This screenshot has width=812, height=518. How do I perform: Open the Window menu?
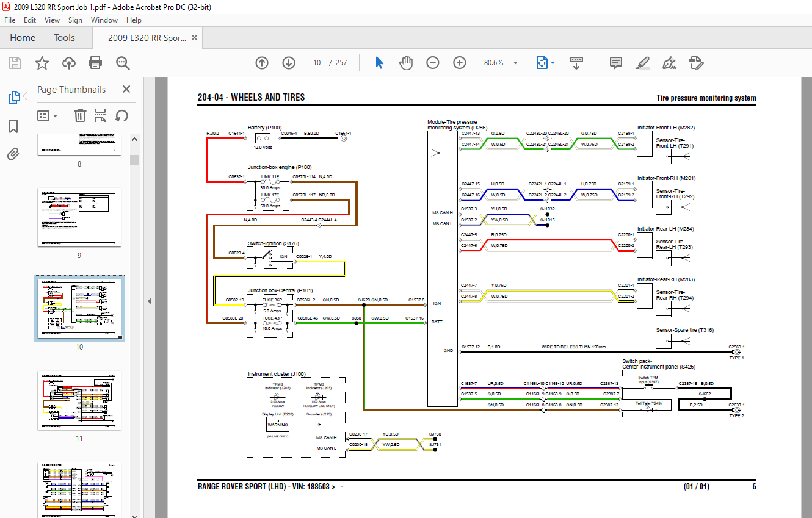tap(104, 20)
